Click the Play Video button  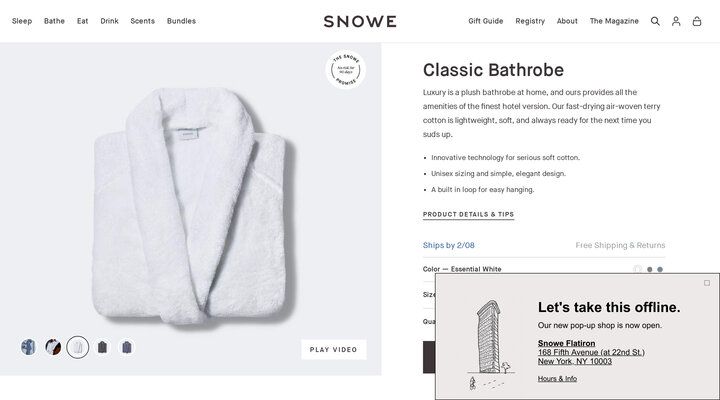click(x=334, y=350)
